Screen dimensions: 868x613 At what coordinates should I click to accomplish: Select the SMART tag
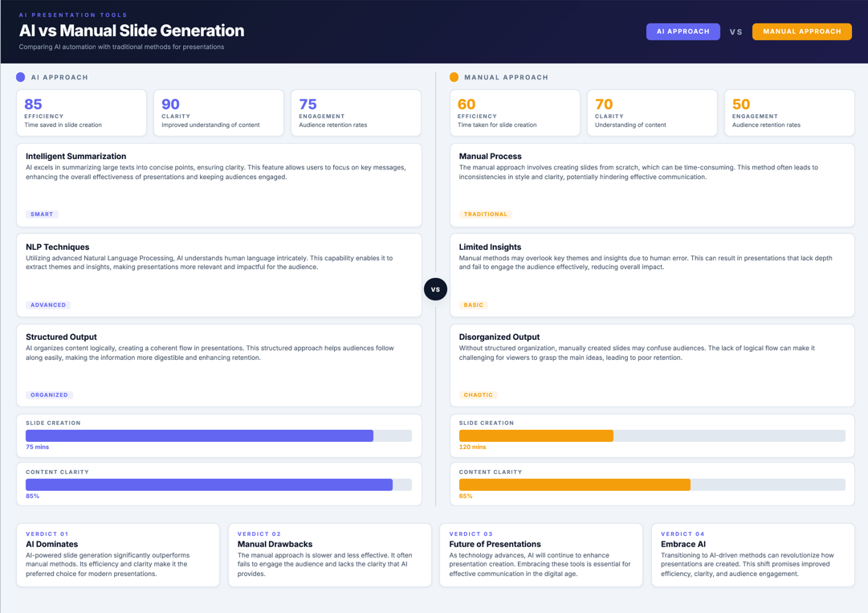[42, 215]
